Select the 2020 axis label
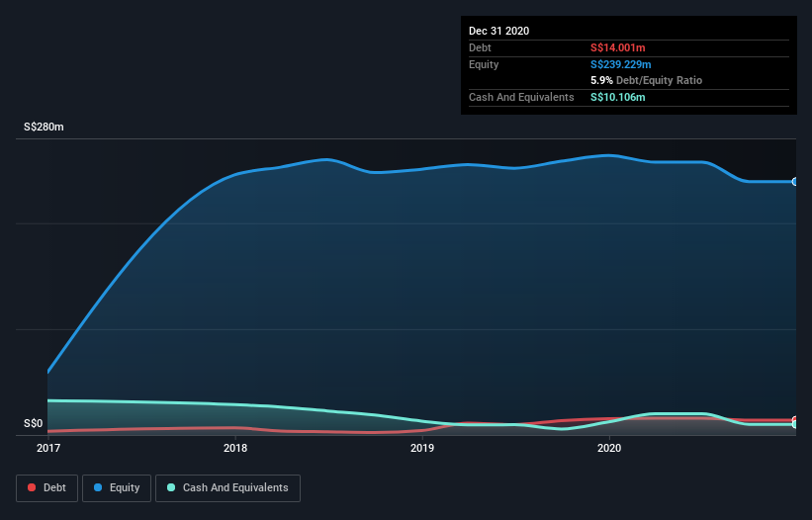The image size is (812, 520). (x=609, y=448)
